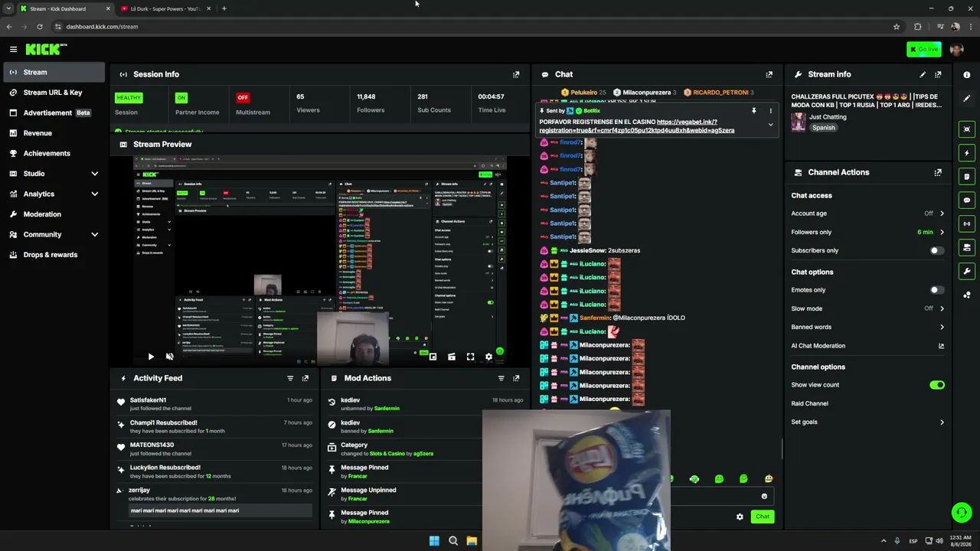
Task: Pop out the Channel Actions panel
Action: tap(938, 172)
